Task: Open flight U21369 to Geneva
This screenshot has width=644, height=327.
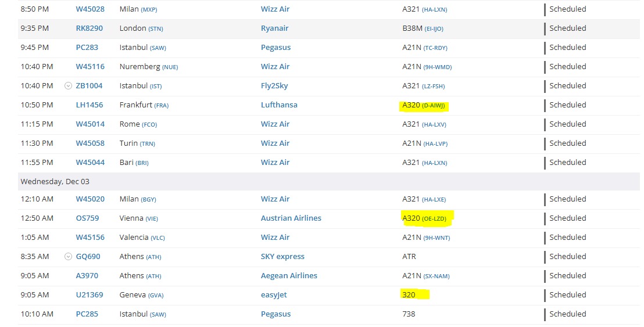Action: [89, 295]
